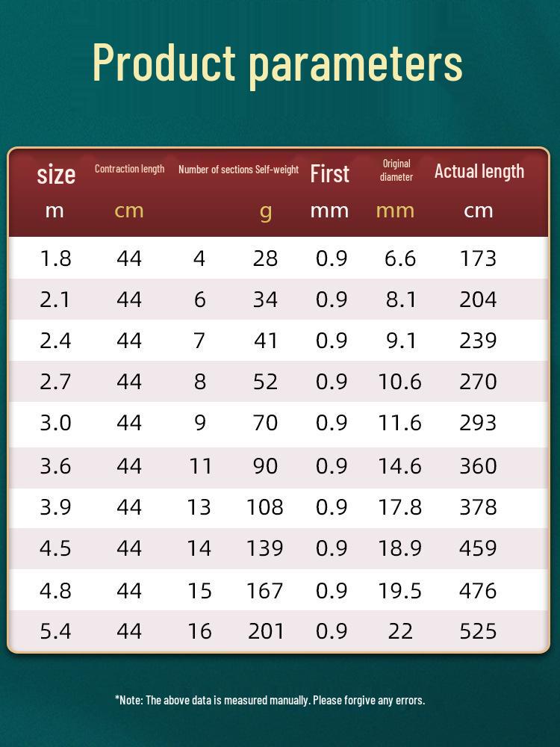Select the "Original diameter" header
Screen dimensions: 560x747
pyautogui.click(x=396, y=170)
